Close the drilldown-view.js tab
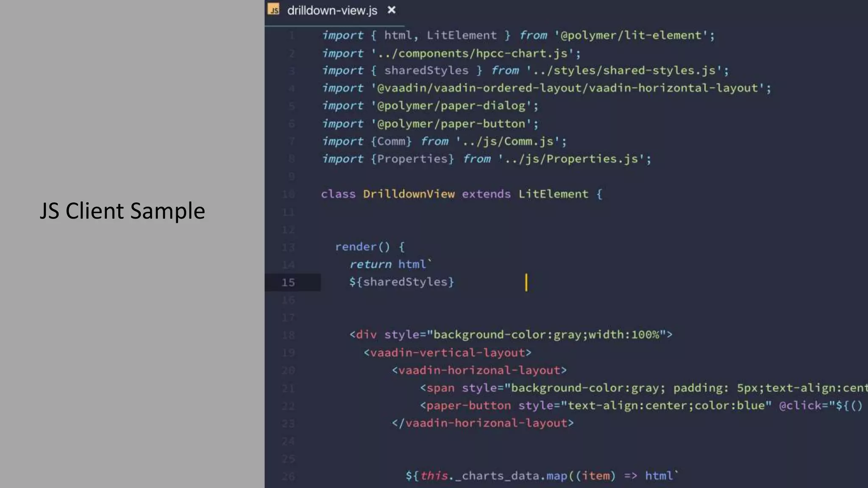868x488 pixels. click(392, 10)
